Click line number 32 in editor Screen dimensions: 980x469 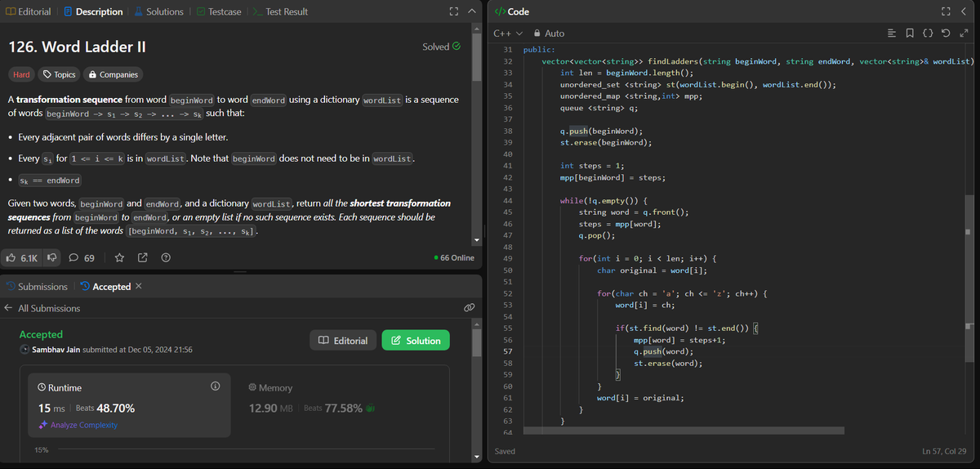(508, 61)
